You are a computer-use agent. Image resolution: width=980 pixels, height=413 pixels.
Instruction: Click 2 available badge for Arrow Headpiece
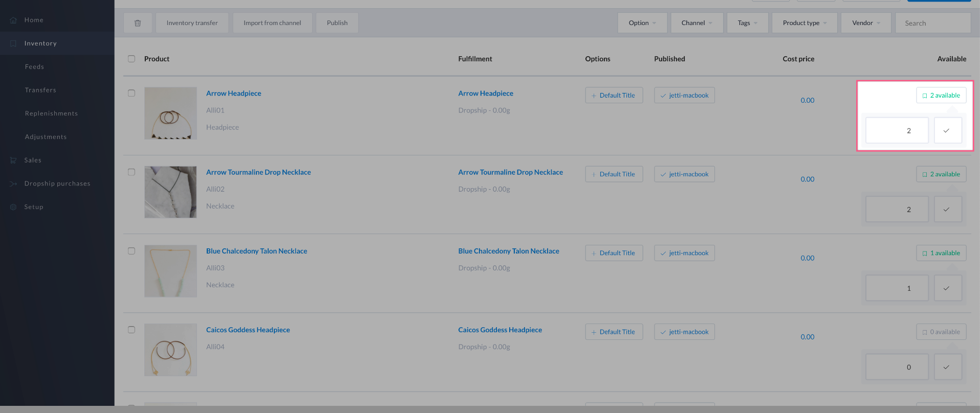coord(941,95)
